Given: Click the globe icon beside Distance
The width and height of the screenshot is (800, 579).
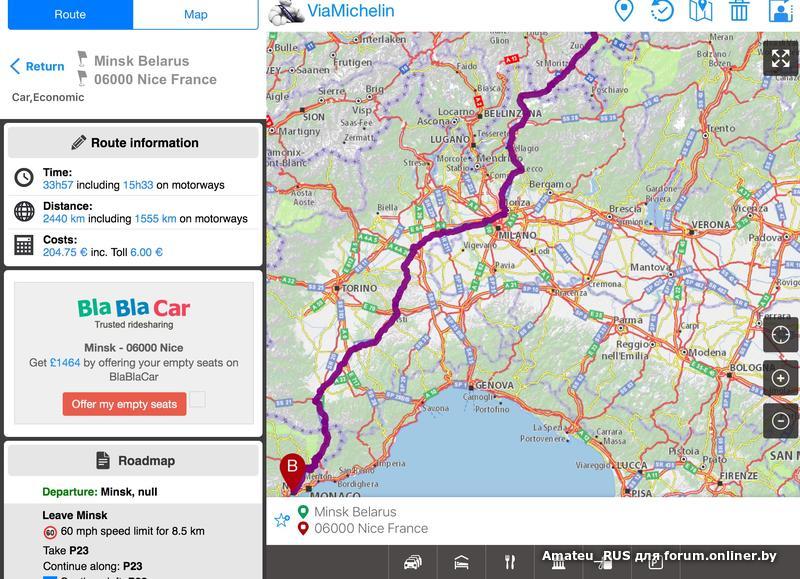Looking at the screenshot, I should point(24,211).
